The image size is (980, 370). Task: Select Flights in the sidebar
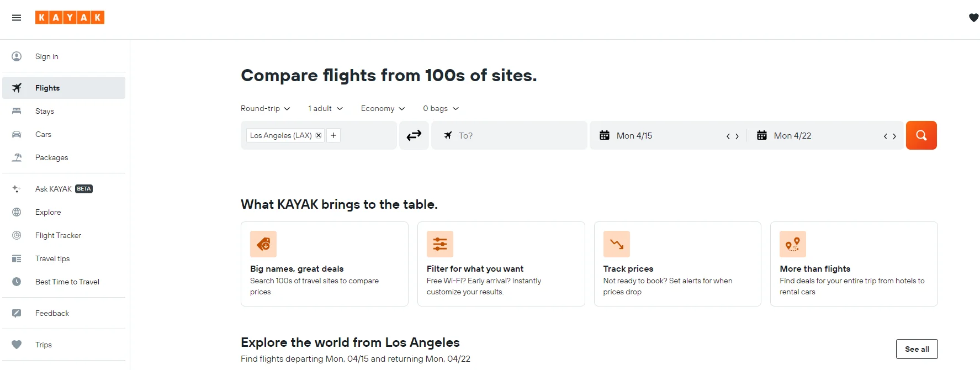click(63, 88)
